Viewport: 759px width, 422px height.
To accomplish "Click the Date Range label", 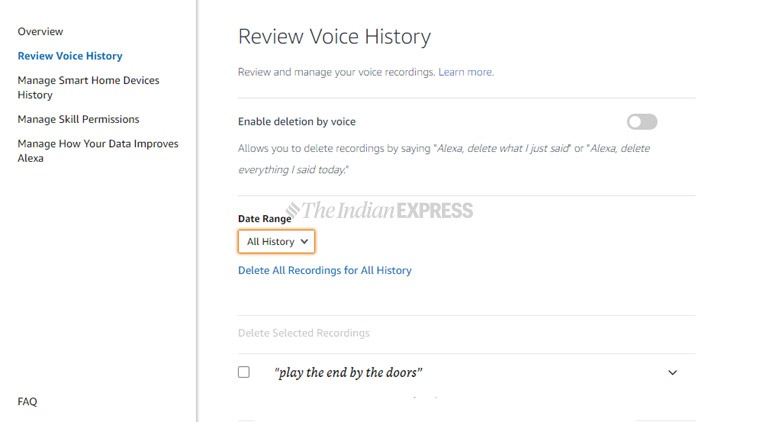I will [x=264, y=219].
